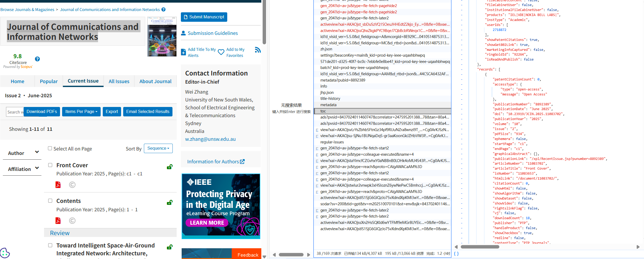This screenshot has width=644, height=259.
Task: Click the Search within results field
Action: pos(15,112)
